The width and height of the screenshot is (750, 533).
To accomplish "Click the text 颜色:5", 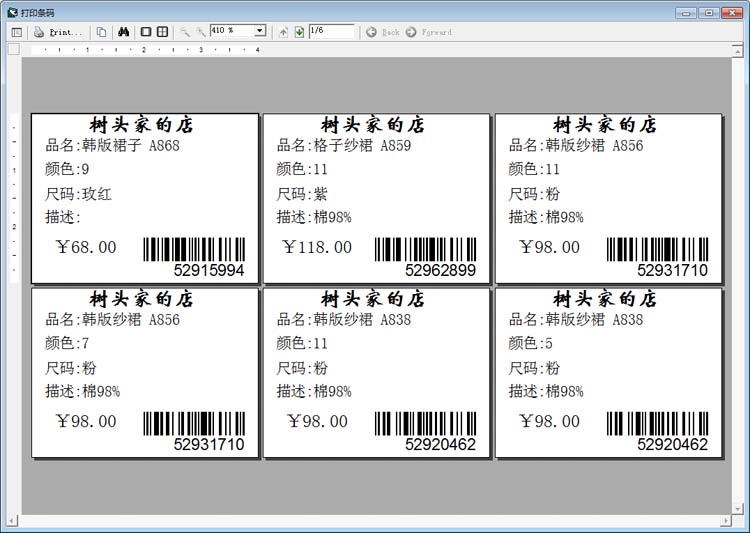I will (x=530, y=343).
